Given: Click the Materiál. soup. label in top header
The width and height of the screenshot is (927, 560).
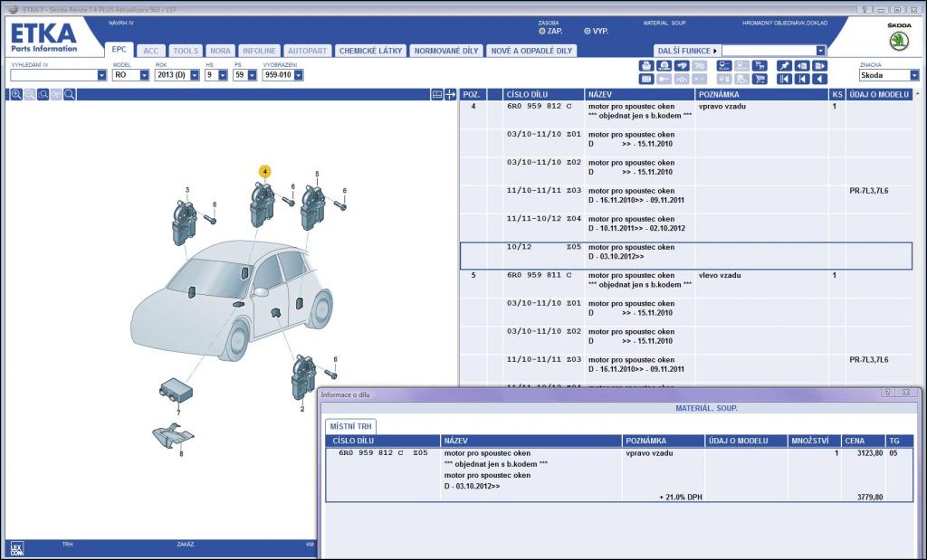Looking at the screenshot, I should point(664,23).
